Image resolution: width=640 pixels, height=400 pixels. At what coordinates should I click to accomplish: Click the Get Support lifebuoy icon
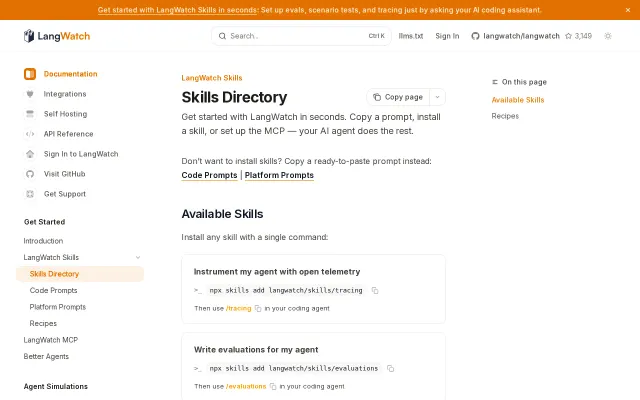[x=30, y=194]
